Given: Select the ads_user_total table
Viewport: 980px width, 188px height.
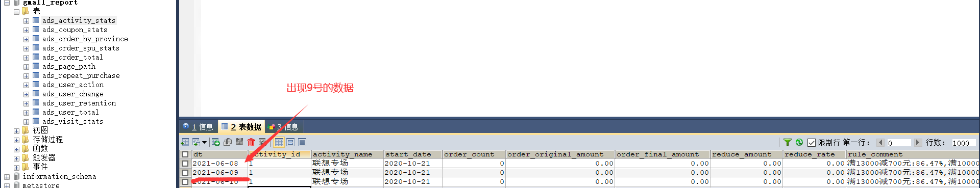Looking at the screenshot, I should pyautogui.click(x=70, y=112).
